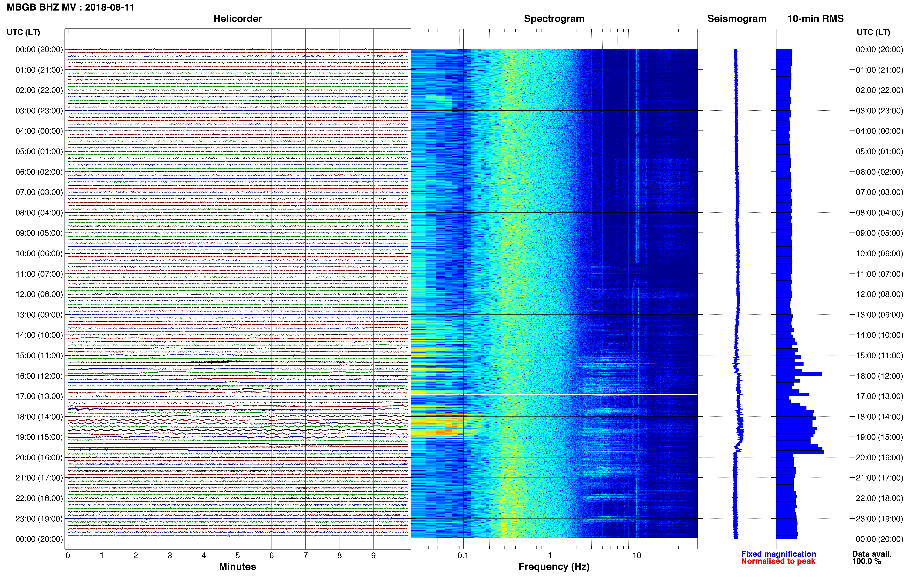This screenshot has height=578, width=924.
Task: Click the 23:00 (19:00) label beside the Helicorder
Action: tap(39, 519)
